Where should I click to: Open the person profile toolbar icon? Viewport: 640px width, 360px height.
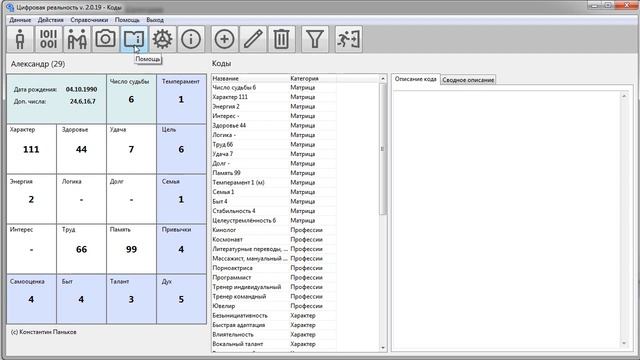[x=20, y=39]
